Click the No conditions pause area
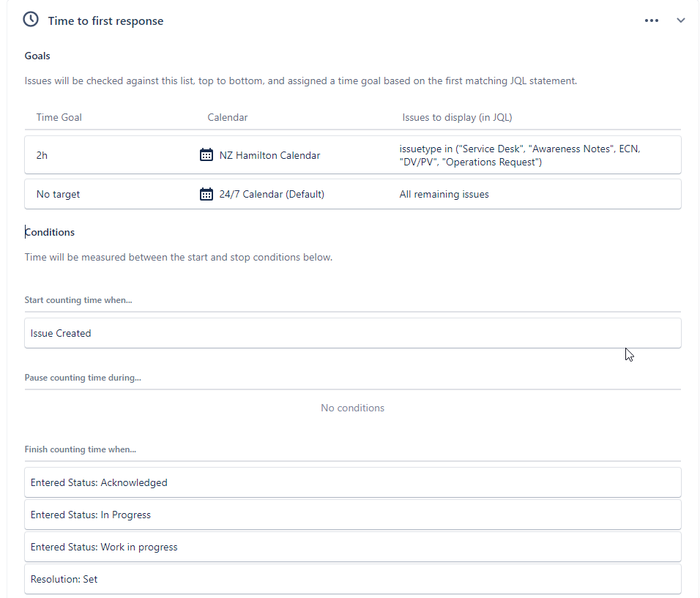The image size is (700, 598). coord(352,408)
